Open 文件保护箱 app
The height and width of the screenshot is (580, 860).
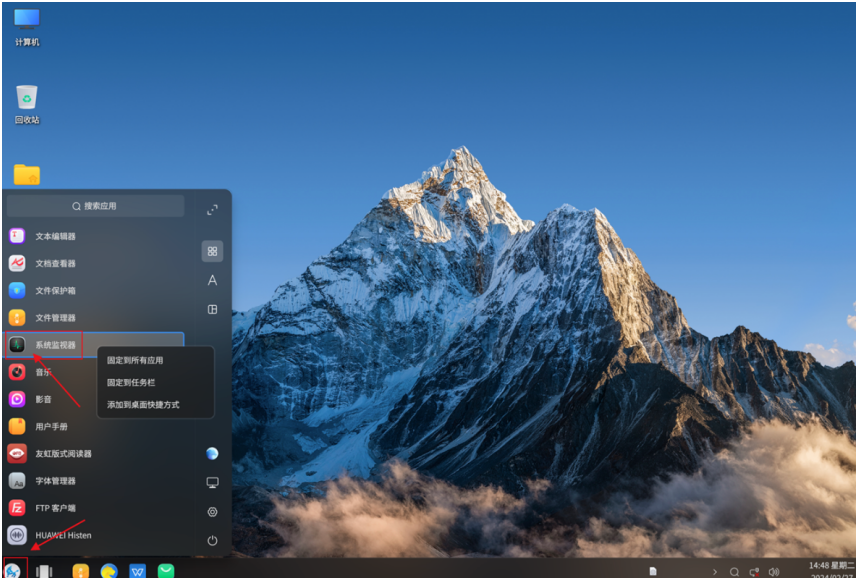coord(55,291)
